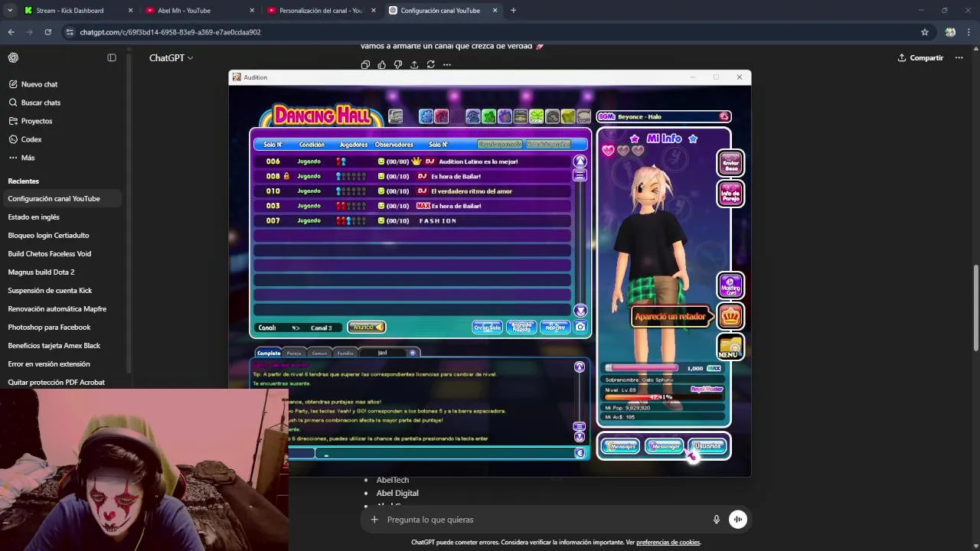Viewport: 980px width, 551px height.
Task: Click the chat send E icon
Action: tap(580, 453)
